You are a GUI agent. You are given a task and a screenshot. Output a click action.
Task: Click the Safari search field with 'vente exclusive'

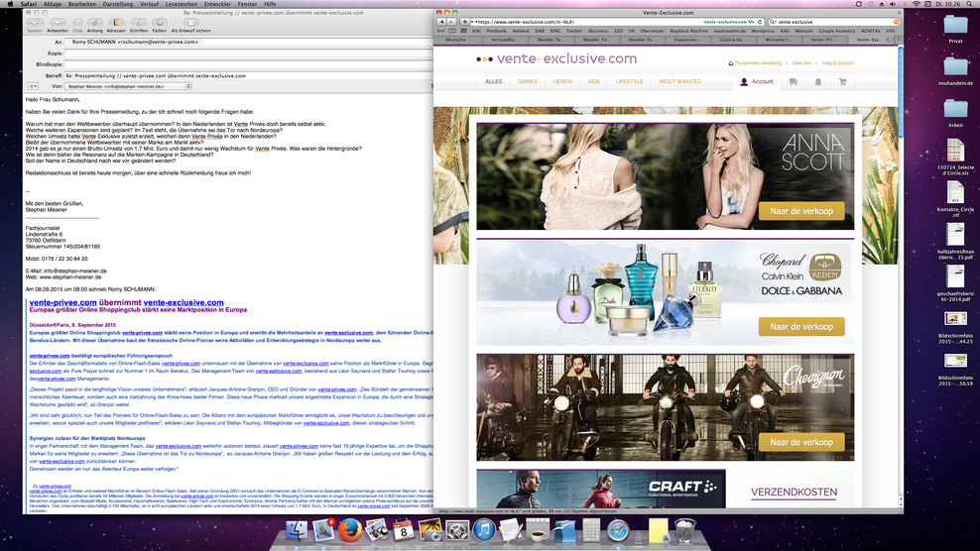click(x=834, y=22)
